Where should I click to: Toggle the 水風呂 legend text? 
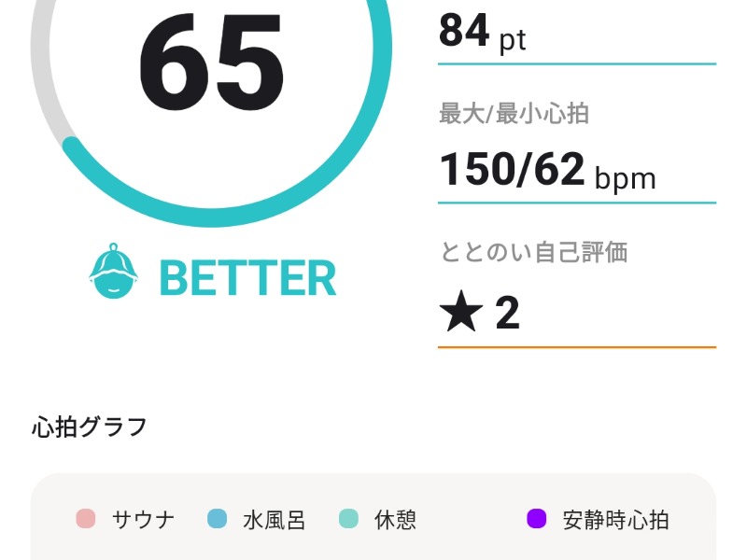274,520
